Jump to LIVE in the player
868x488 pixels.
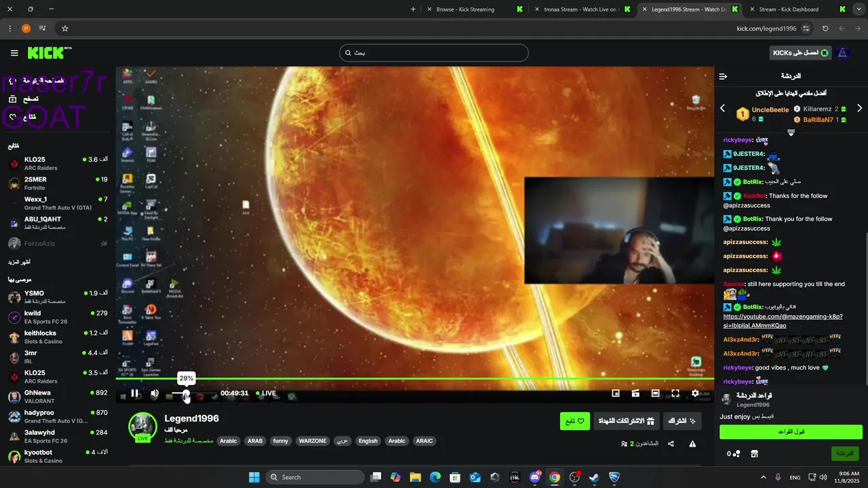pos(266,393)
